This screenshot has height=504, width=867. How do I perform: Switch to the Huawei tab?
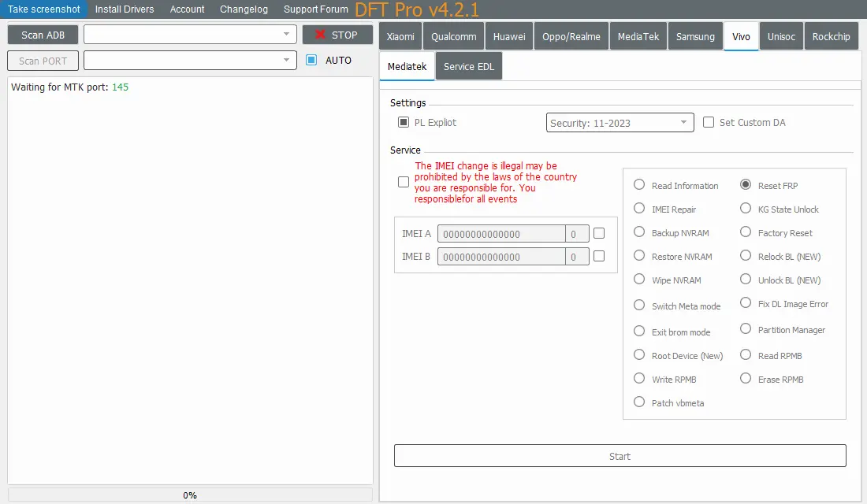509,36
